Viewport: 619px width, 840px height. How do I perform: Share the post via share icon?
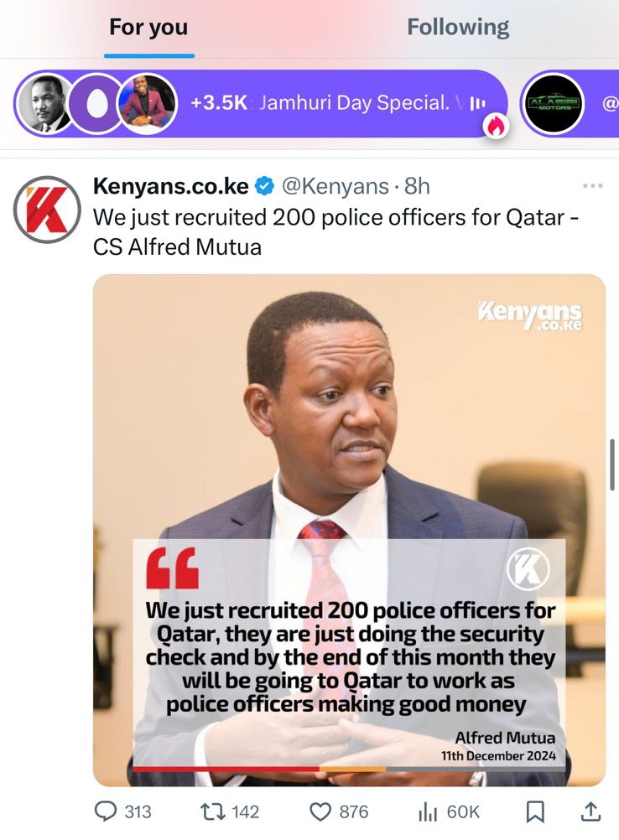(x=590, y=811)
